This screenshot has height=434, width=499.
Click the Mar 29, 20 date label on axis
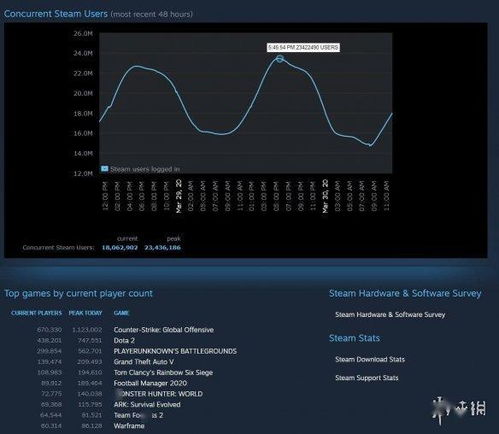(179, 196)
